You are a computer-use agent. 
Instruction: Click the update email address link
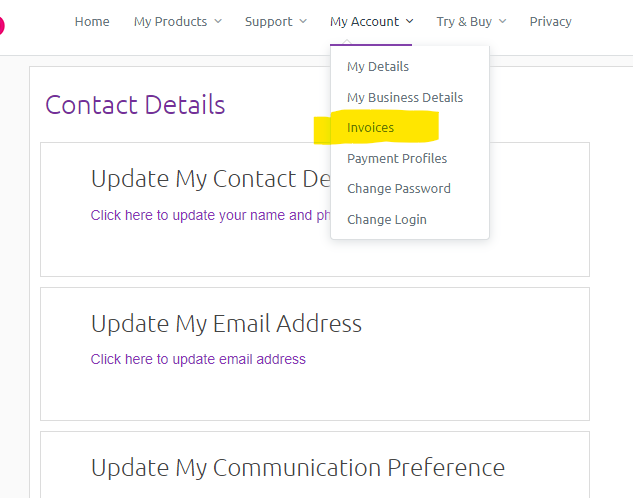[198, 359]
